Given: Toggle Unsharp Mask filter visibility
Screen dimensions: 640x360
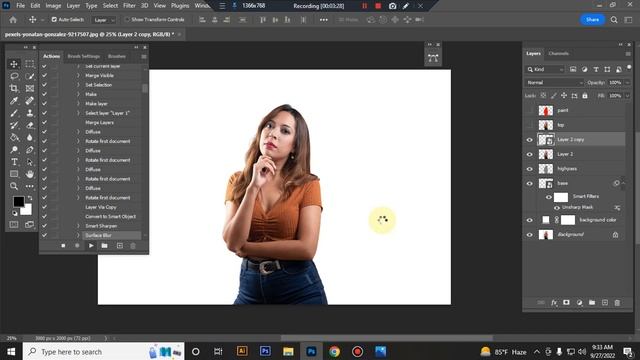Looking at the screenshot, I should 557,208.
